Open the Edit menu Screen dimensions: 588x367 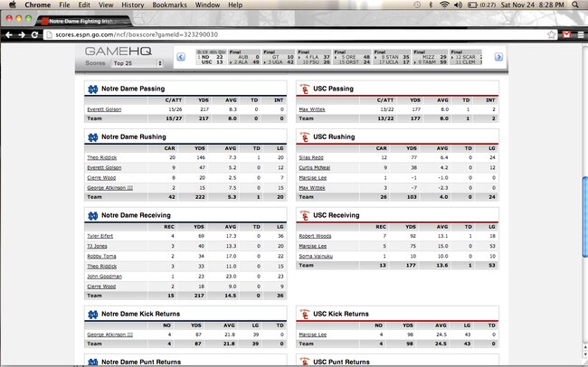[x=84, y=5]
